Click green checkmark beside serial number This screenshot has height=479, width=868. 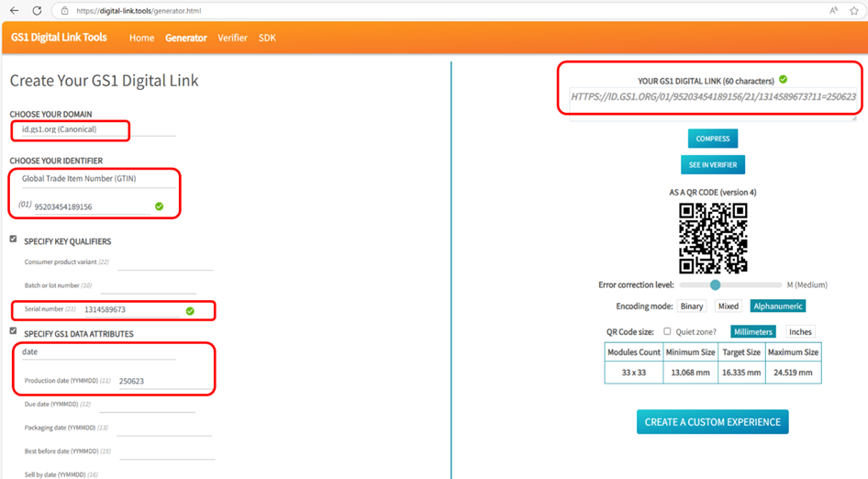pyautogui.click(x=190, y=311)
